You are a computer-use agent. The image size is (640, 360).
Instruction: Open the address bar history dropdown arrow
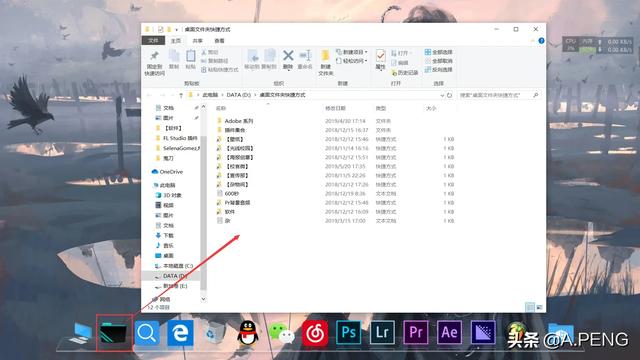pyautogui.click(x=442, y=95)
